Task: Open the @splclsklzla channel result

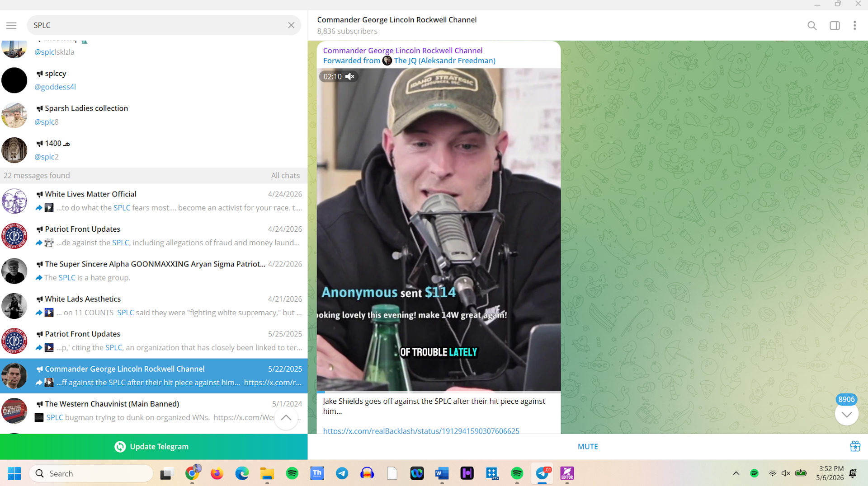Action: click(x=154, y=50)
